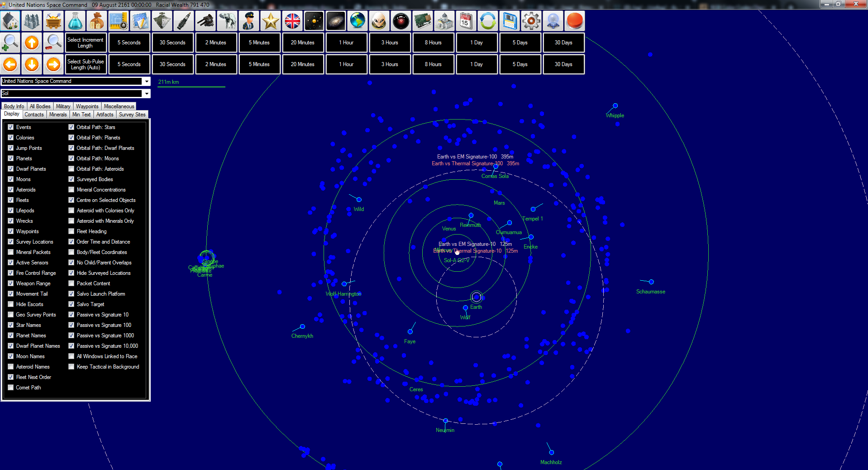
Task: Open the galaxy map icon
Action: coord(336,21)
